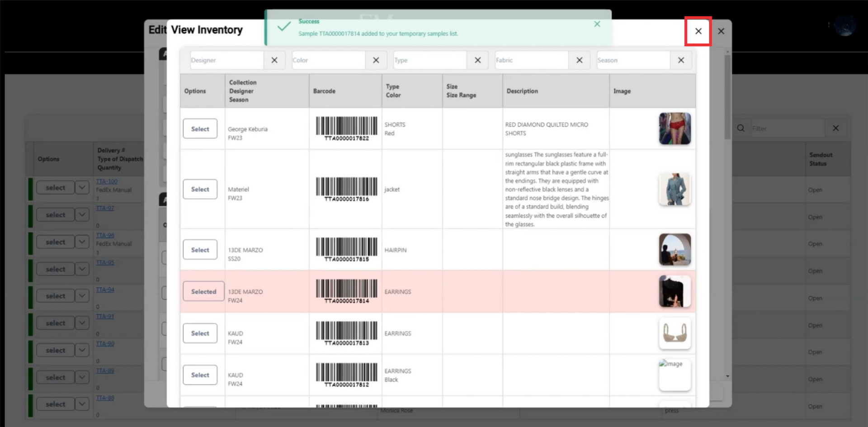Open delivery link TTA-95
868x427 pixels.
click(105, 262)
